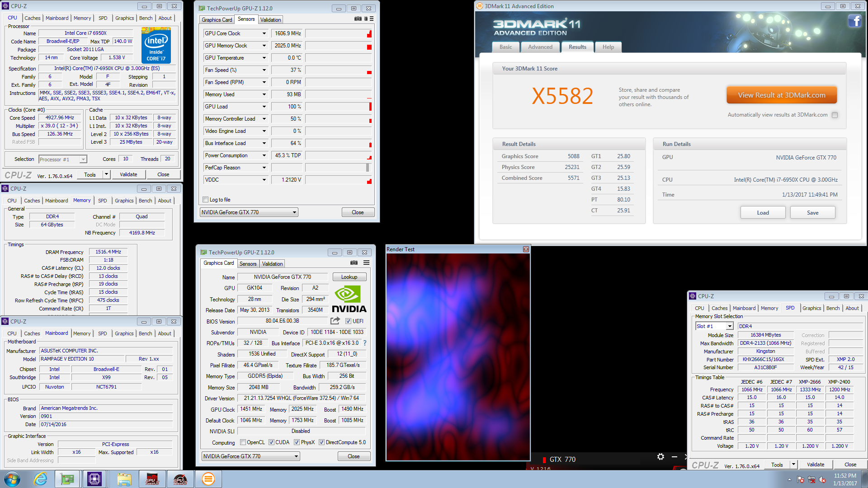Click the BIOS share/export icon in GPU-Z
The image size is (868, 488).
point(335,321)
